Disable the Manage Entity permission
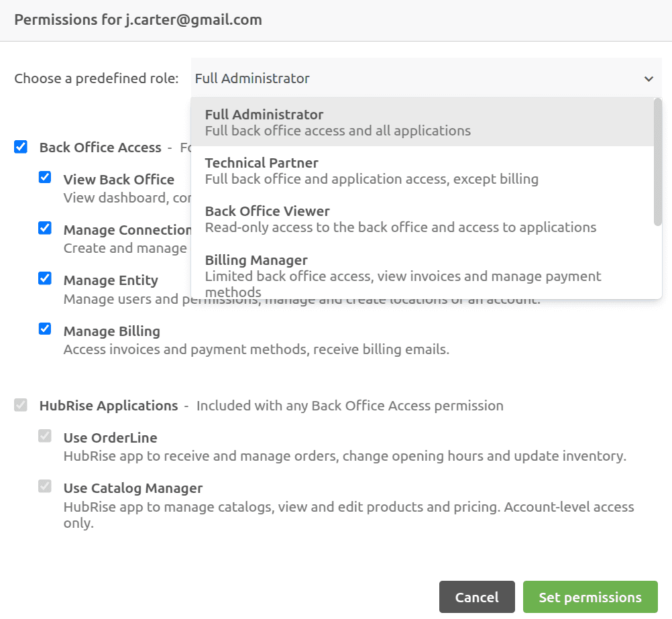Viewport: 672px width, 619px height. coord(44,280)
